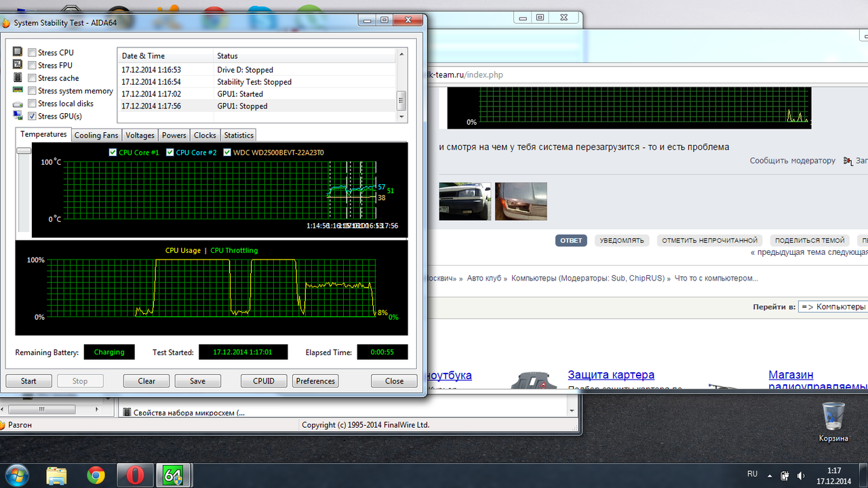This screenshot has height=488, width=868.
Task: Toggle WDC WD2500BEVT graph checkbox
Action: pyautogui.click(x=227, y=152)
